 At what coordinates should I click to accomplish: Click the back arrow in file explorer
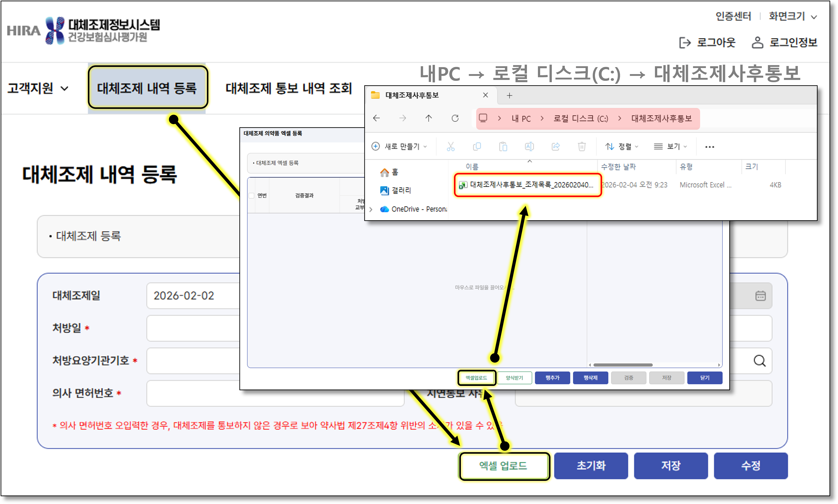[376, 118]
